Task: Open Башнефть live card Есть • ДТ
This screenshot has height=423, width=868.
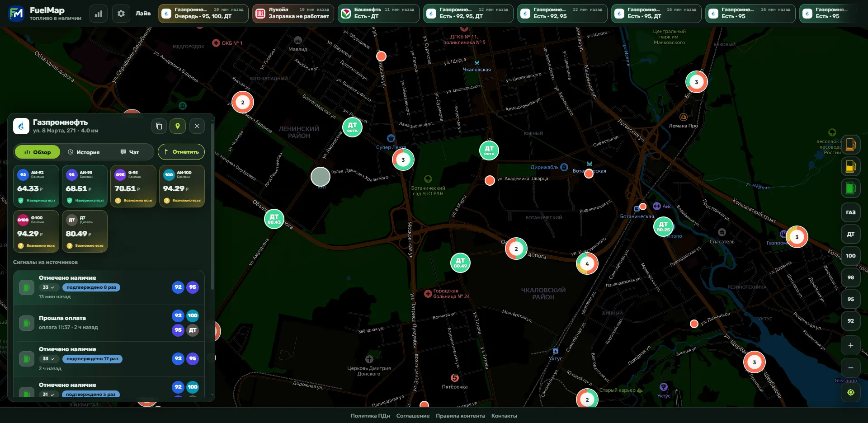Action: 379,14
